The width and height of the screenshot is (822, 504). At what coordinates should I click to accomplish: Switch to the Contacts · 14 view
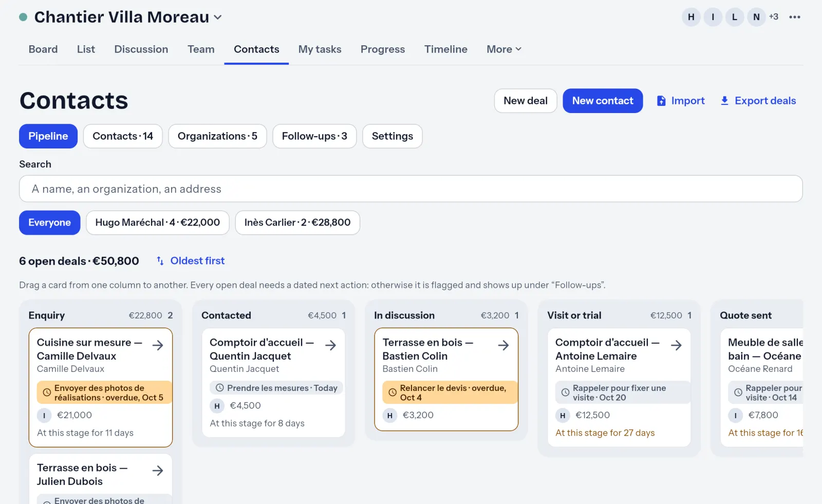click(123, 136)
